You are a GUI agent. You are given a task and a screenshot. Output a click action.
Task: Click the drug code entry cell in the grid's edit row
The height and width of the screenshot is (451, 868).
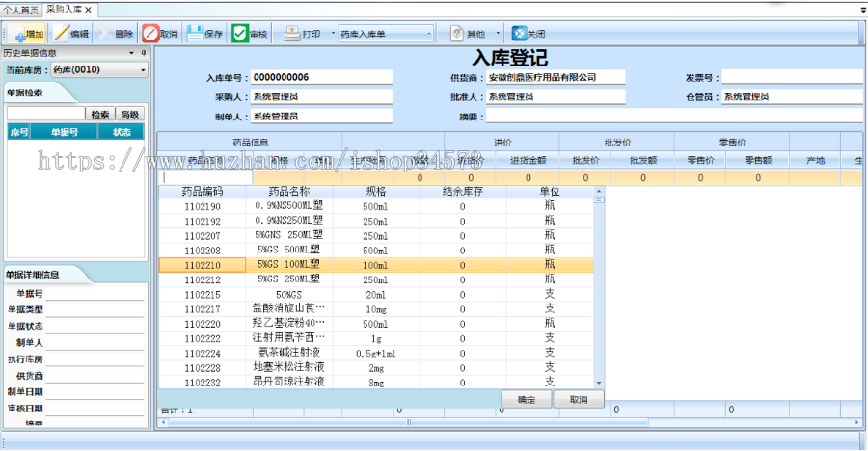(x=205, y=178)
